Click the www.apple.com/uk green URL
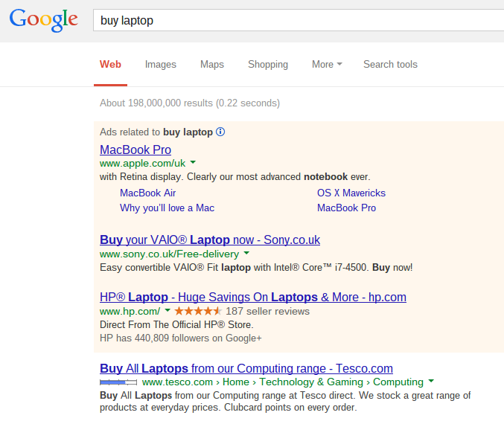The image size is (504, 424). 142,163
